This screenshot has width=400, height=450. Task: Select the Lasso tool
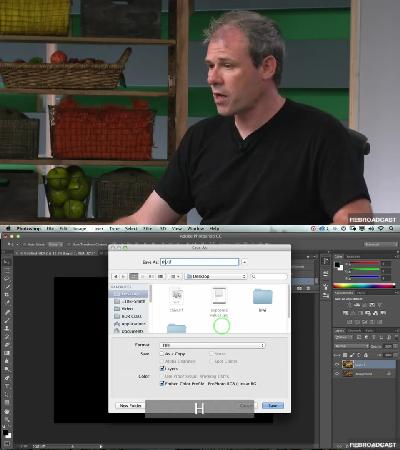click(7, 278)
